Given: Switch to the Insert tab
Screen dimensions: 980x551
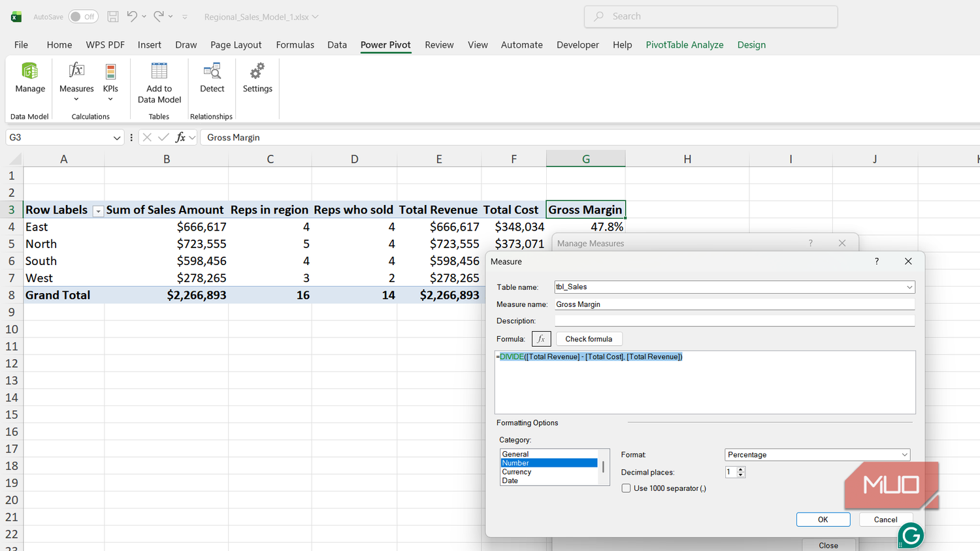Looking at the screenshot, I should [x=150, y=45].
